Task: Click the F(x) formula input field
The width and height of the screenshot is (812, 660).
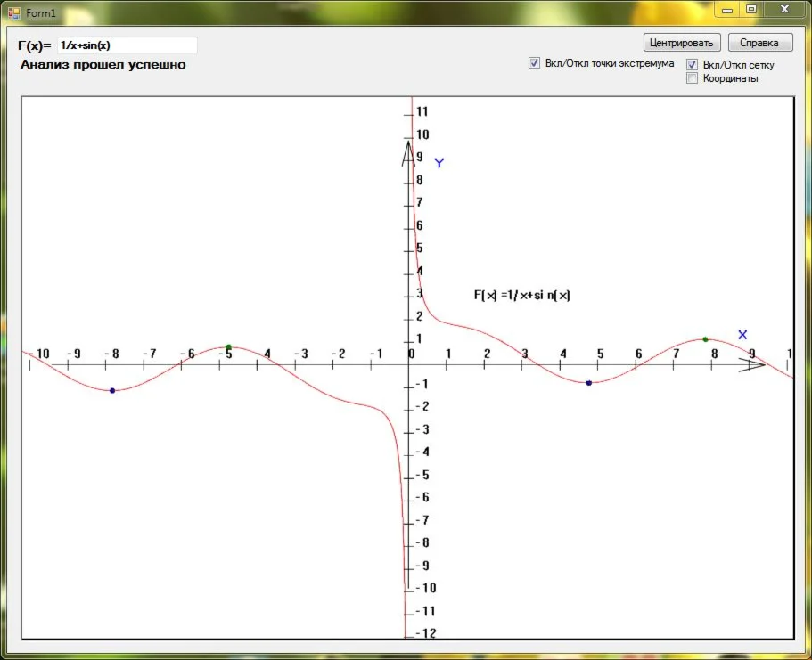Action: click(127, 45)
